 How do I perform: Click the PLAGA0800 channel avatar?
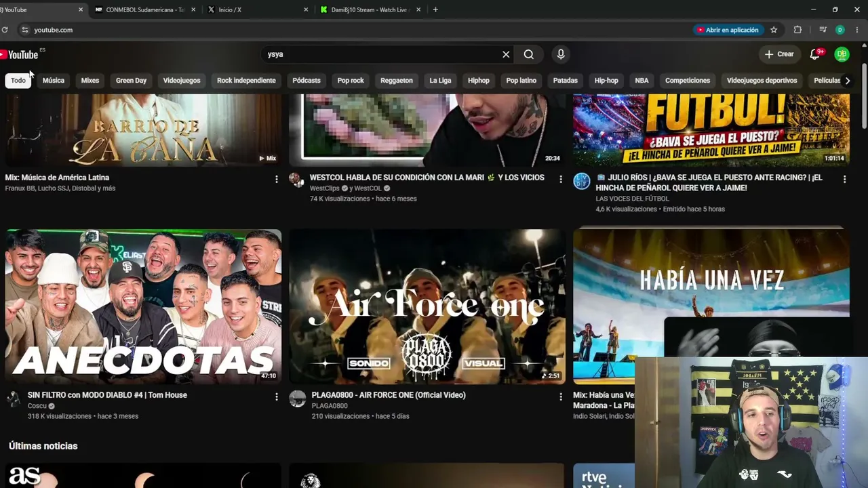(298, 398)
